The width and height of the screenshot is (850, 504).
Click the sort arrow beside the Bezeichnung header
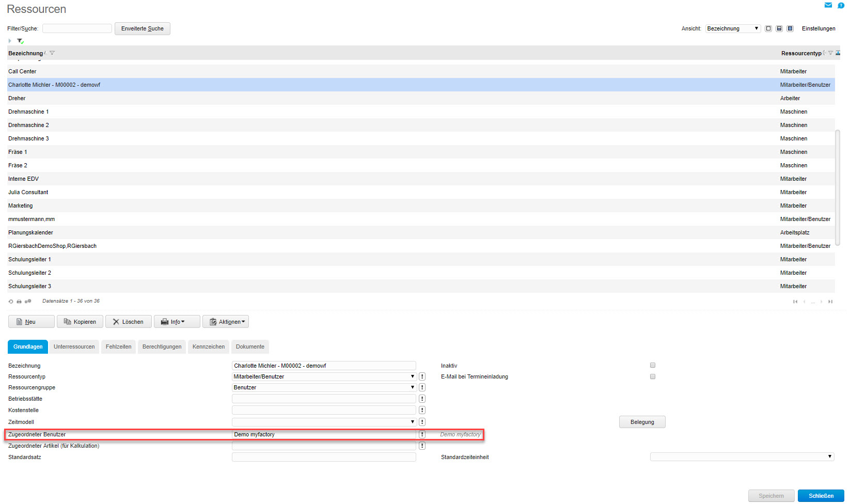[45, 53]
